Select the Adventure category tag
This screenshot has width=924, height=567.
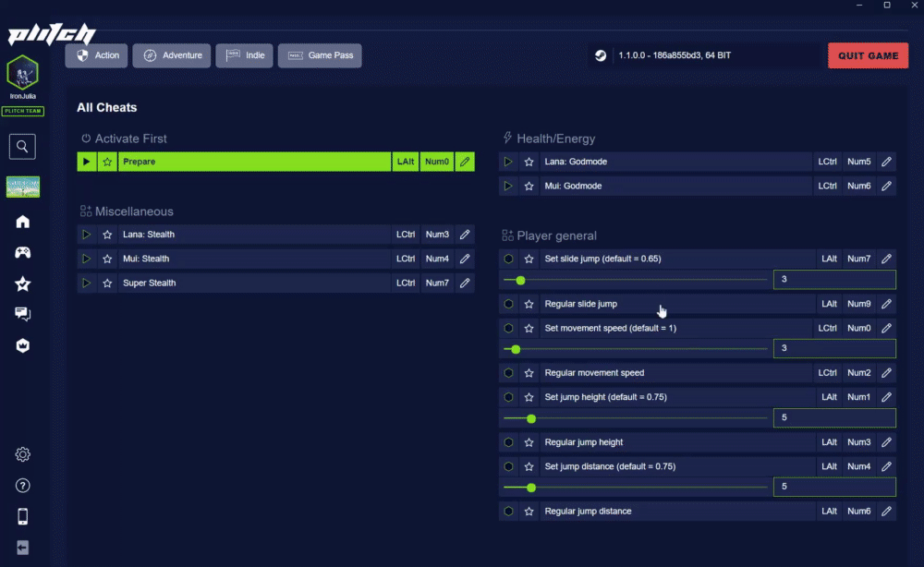coord(172,55)
